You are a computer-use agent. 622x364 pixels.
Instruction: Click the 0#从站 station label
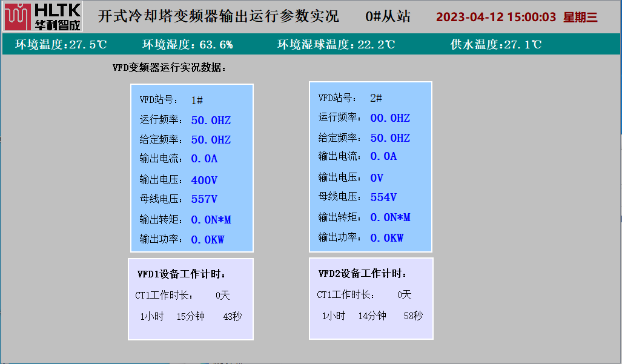[x=388, y=16]
